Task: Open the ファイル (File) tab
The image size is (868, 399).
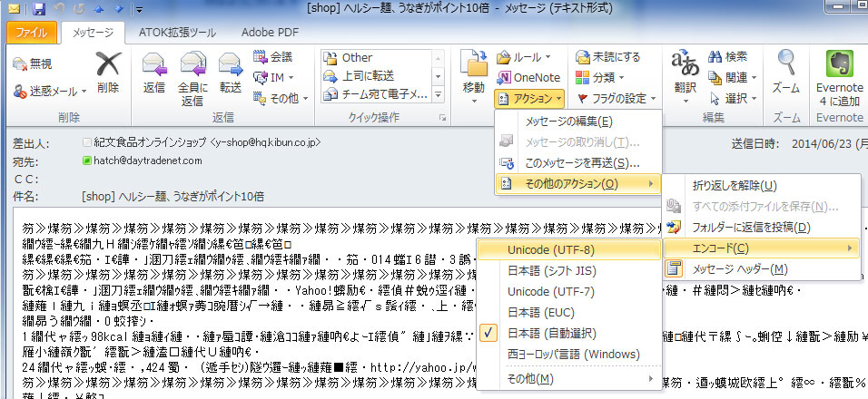Action: 32,33
